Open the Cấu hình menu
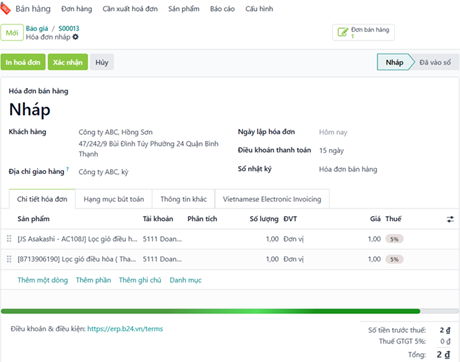The height and width of the screenshot is (362, 460). [259, 9]
